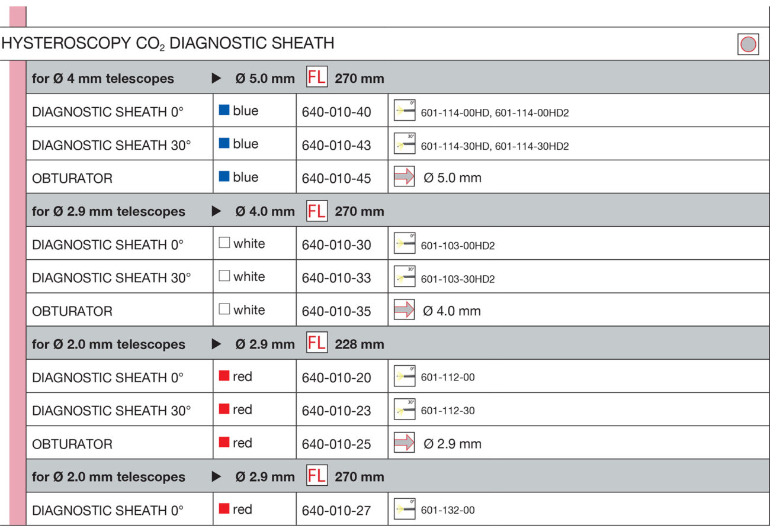Expand the triangle arrow in the 228 mm header

coord(217,344)
